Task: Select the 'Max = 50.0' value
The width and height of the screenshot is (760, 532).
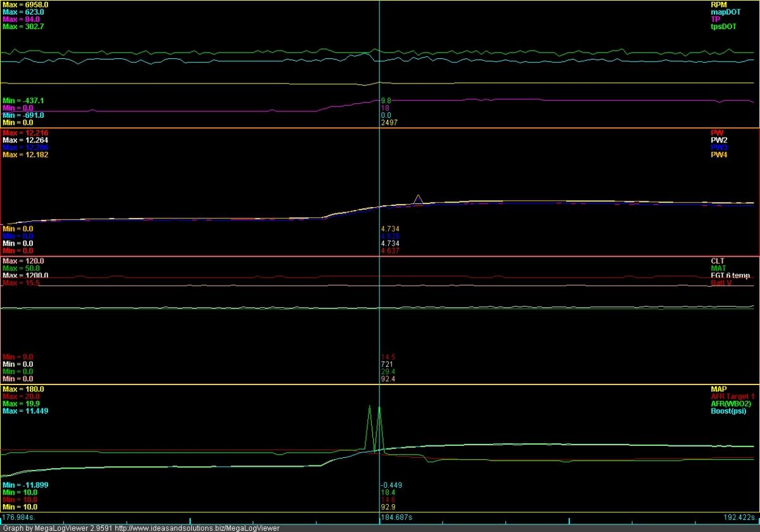Action: 22,269
